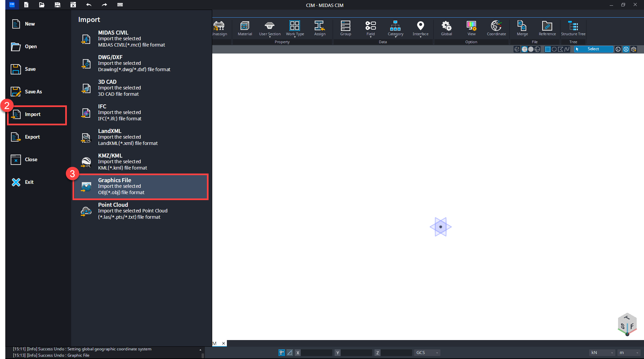Select Save in the file menu
The image size is (644, 359).
tap(38, 69)
